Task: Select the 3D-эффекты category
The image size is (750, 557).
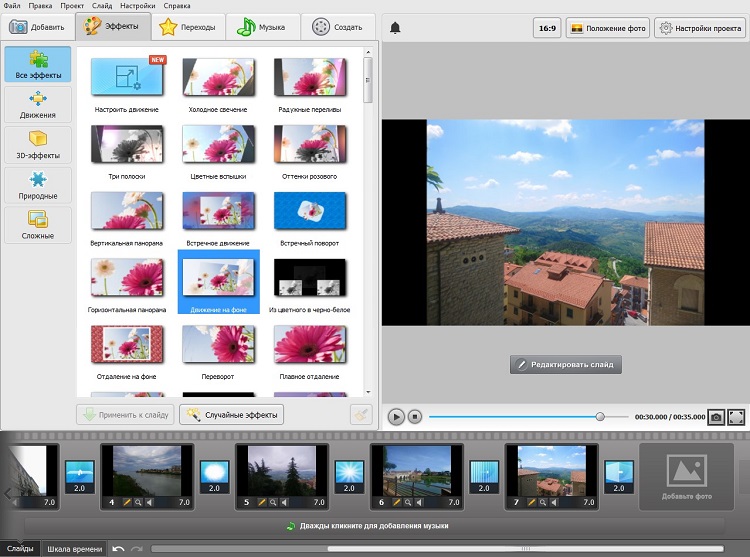Action: (37, 145)
